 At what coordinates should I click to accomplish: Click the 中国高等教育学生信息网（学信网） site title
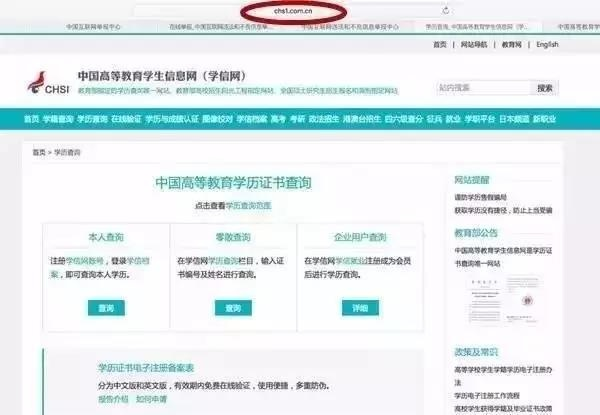coord(163,76)
